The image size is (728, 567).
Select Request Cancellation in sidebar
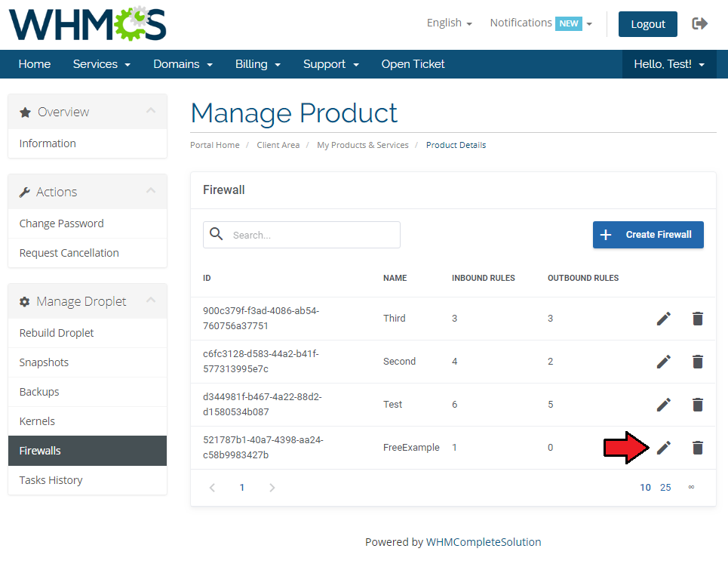pyautogui.click(x=88, y=253)
